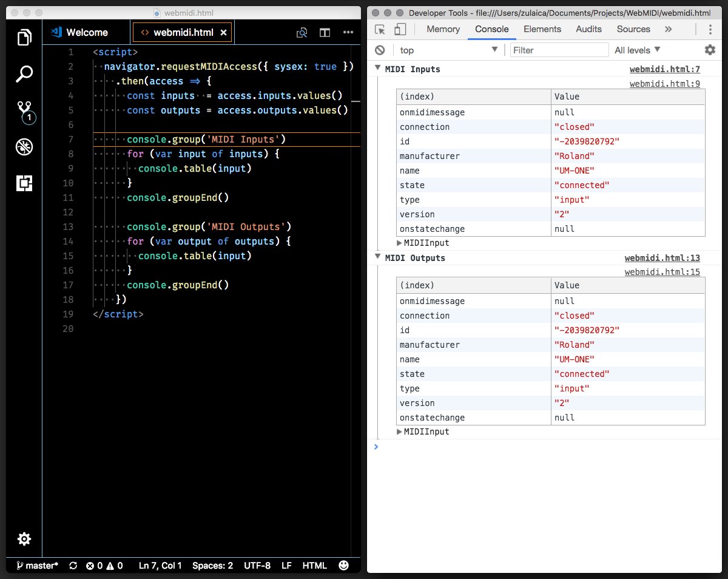Expand MIDIInput object under MIDI Outputs

click(x=399, y=432)
